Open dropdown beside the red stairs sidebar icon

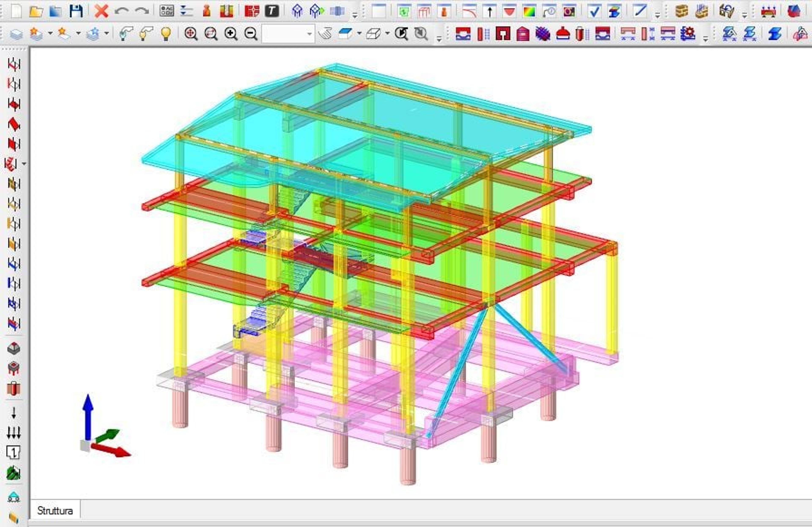pyautogui.click(x=24, y=164)
